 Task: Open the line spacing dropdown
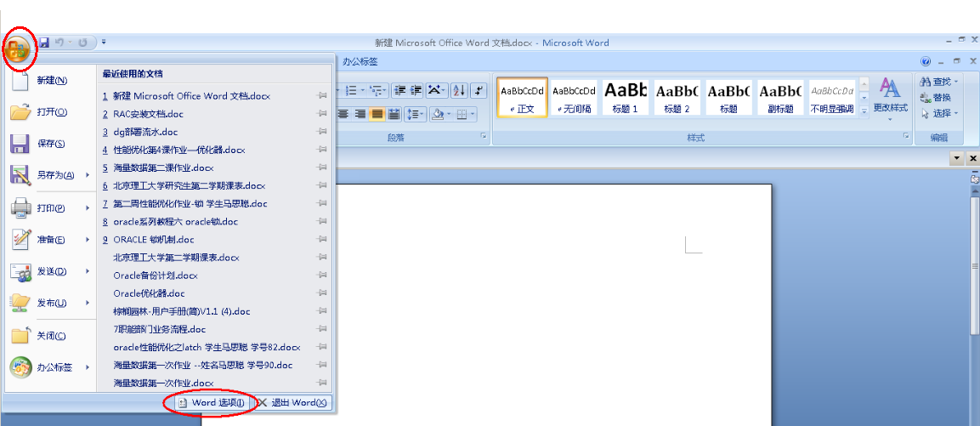(x=414, y=114)
